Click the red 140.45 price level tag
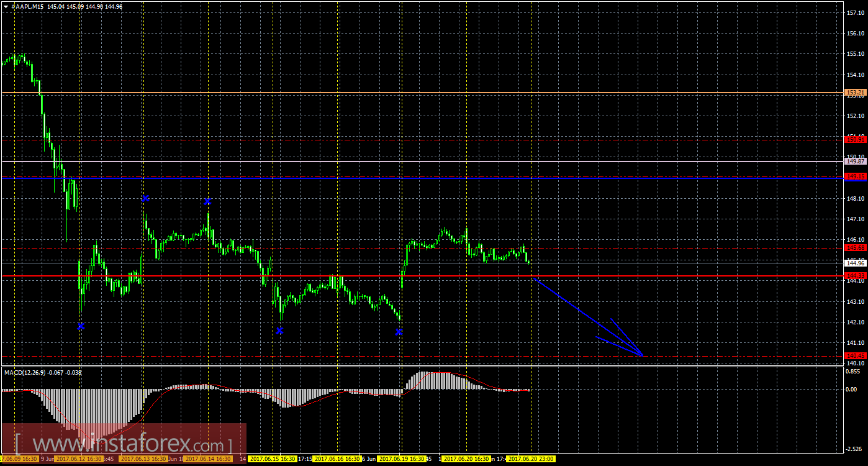This screenshot has width=868, height=466. tap(855, 355)
